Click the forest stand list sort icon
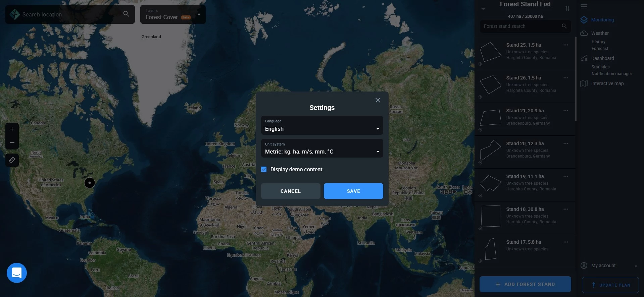644x297 pixels. point(567,8)
